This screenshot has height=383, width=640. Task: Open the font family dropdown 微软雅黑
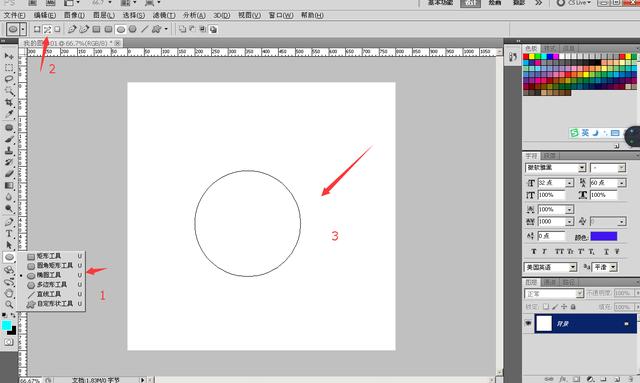(x=582, y=167)
